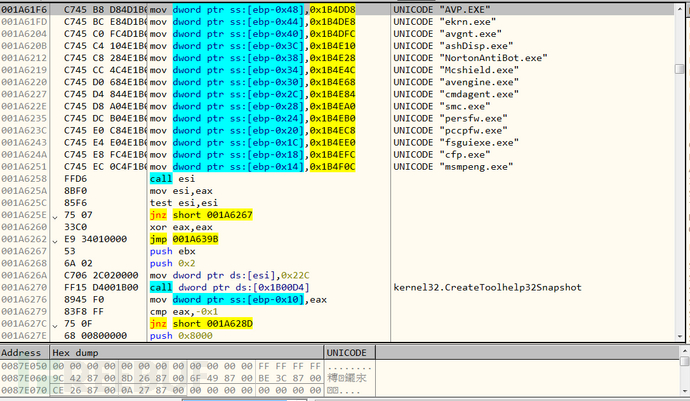
Task: Select immediate value 0x1B4F0C
Action: 333,167
